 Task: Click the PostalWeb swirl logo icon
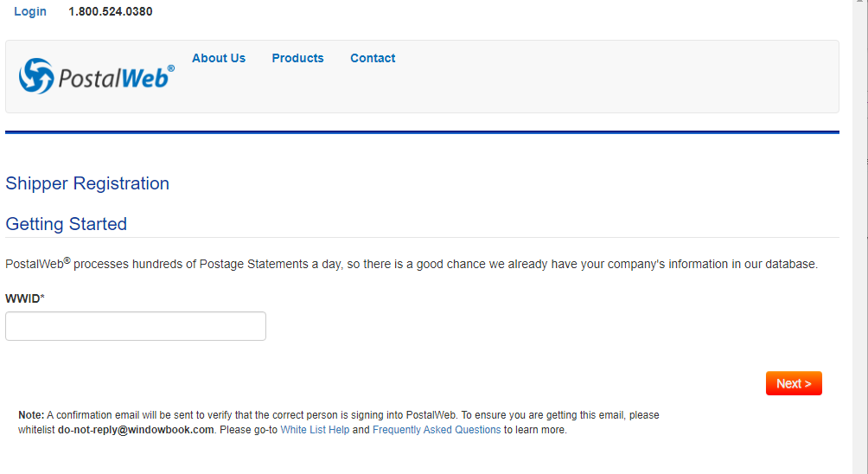tap(36, 76)
